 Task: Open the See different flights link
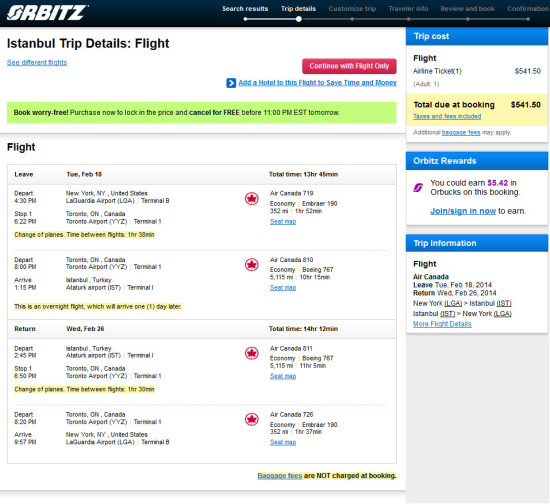37,62
